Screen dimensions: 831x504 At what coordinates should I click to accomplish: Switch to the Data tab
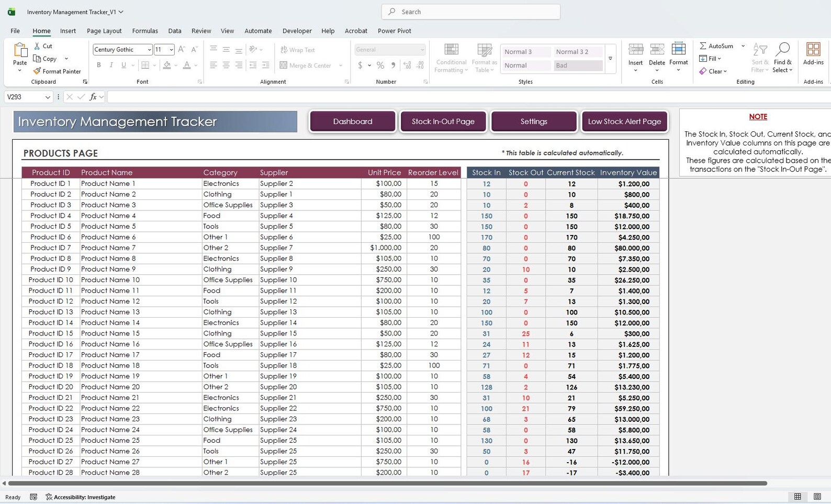pos(175,31)
